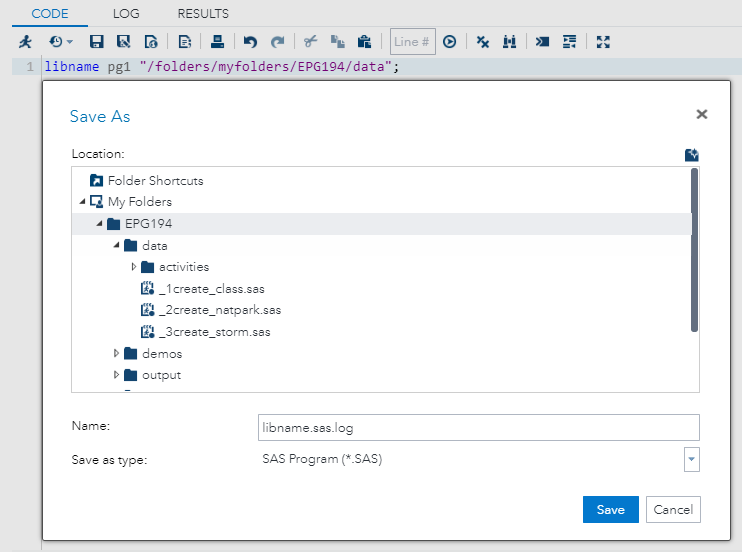Cut selected code with scissors icon
Viewport: 742px width, 552px height.
click(310, 42)
